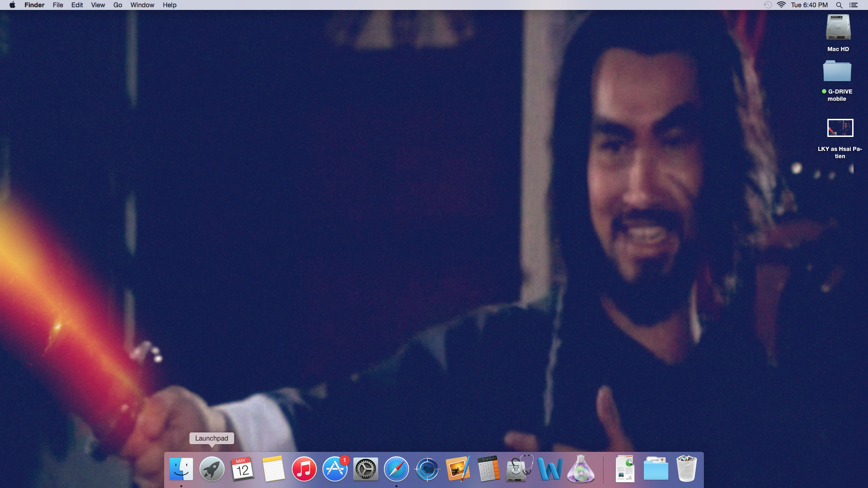Open the Wi-Fi status menu
Screen dimensions: 868x488
pyautogui.click(x=781, y=5)
